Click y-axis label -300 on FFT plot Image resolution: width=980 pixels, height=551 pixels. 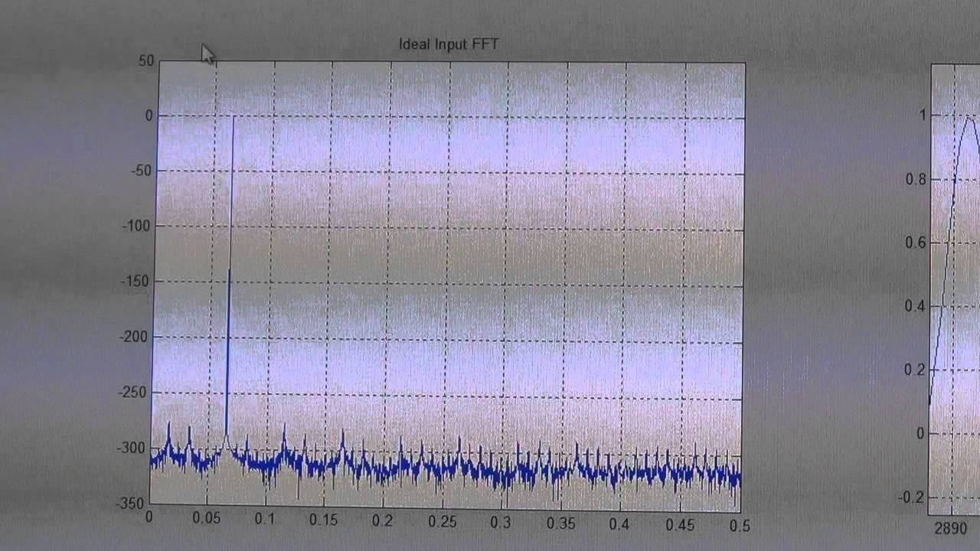click(x=132, y=448)
